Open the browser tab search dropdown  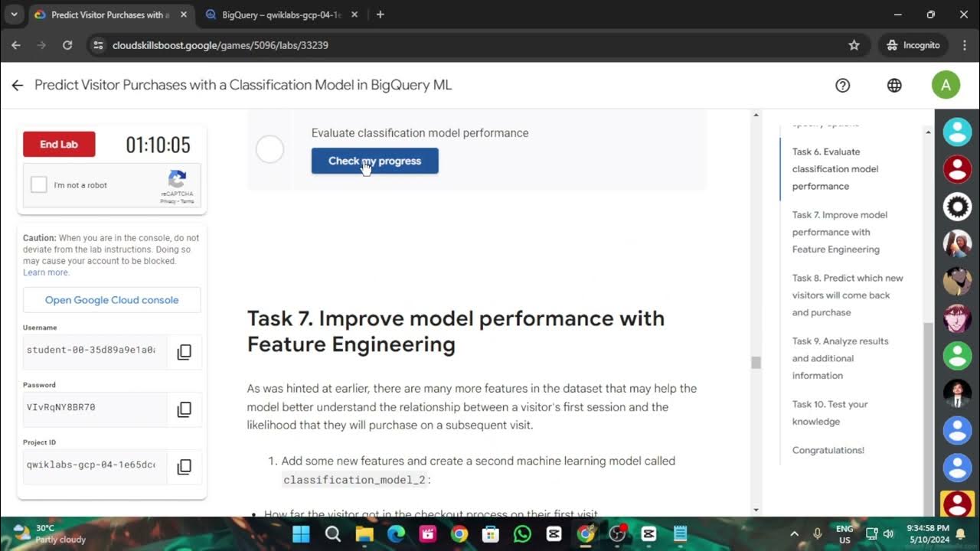(14, 15)
